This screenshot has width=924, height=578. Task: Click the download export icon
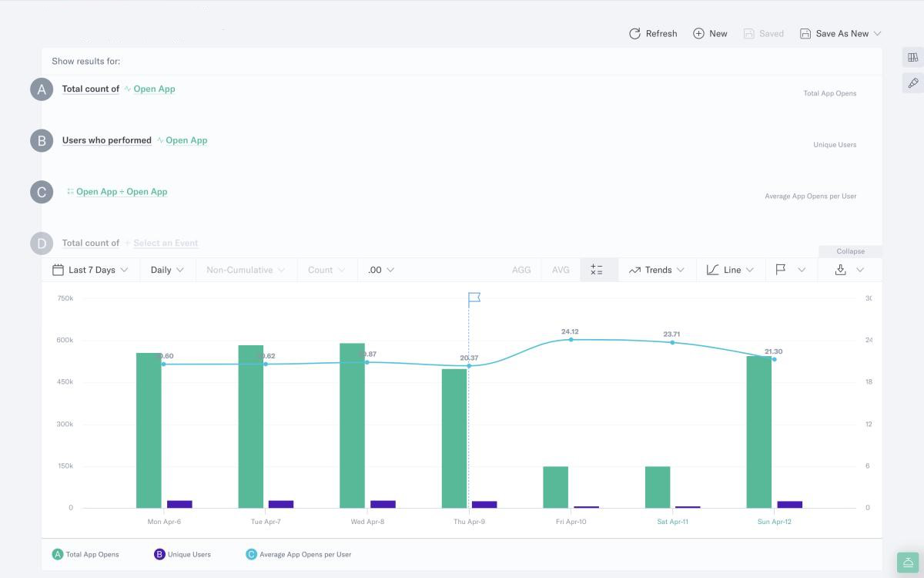pos(841,270)
